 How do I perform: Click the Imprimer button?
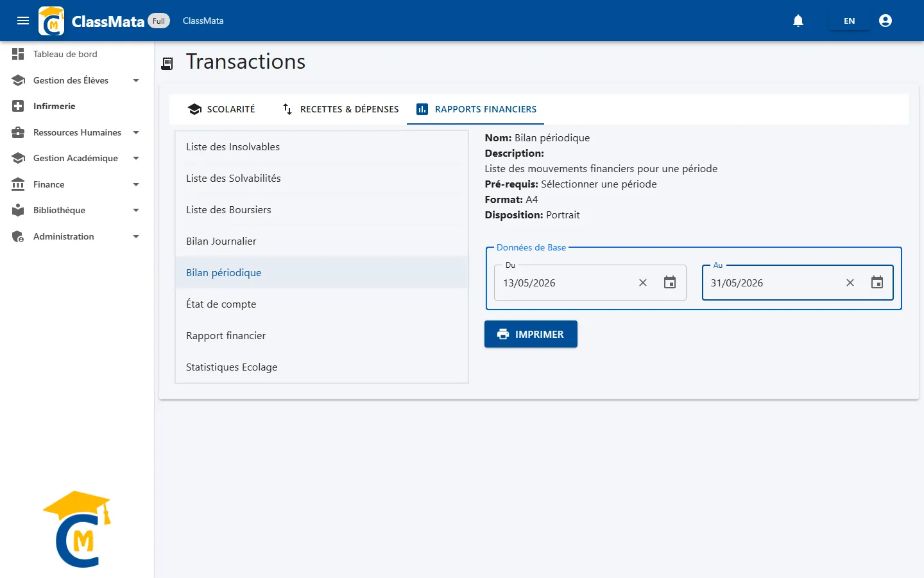531,334
